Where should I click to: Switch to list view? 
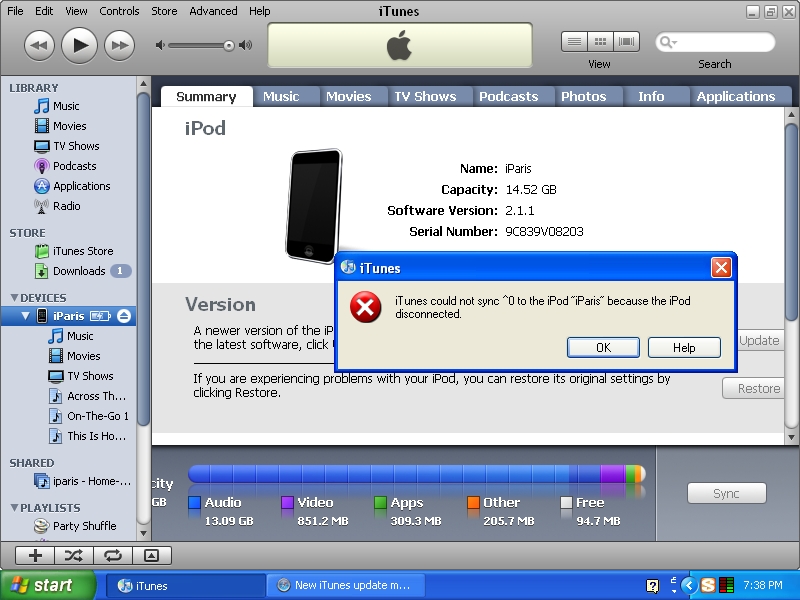click(x=574, y=42)
